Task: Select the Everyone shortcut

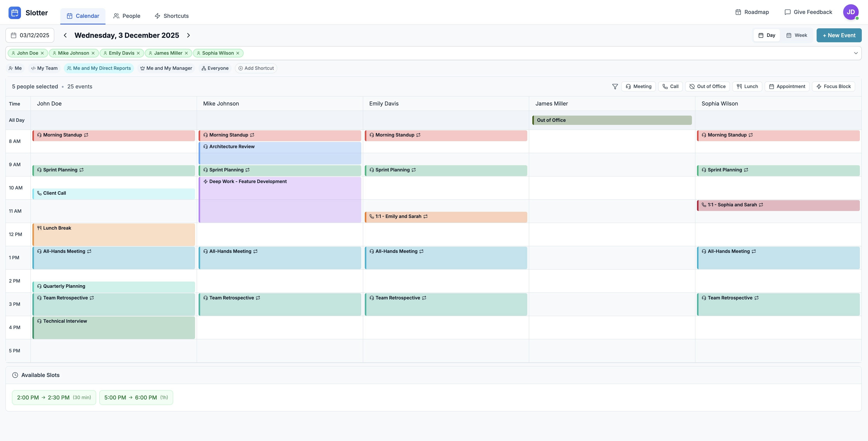Action: pyautogui.click(x=215, y=68)
